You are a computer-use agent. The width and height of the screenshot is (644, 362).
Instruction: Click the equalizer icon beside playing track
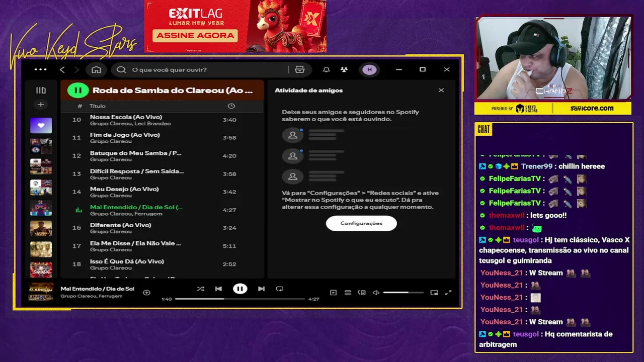click(78, 210)
